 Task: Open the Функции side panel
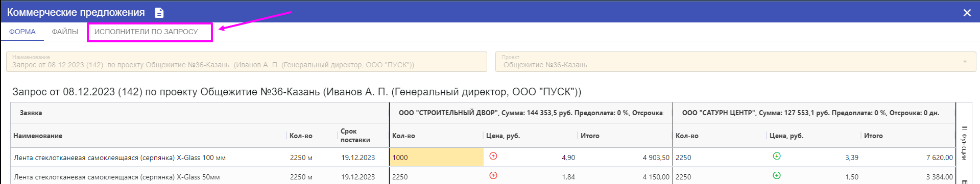coord(964,143)
